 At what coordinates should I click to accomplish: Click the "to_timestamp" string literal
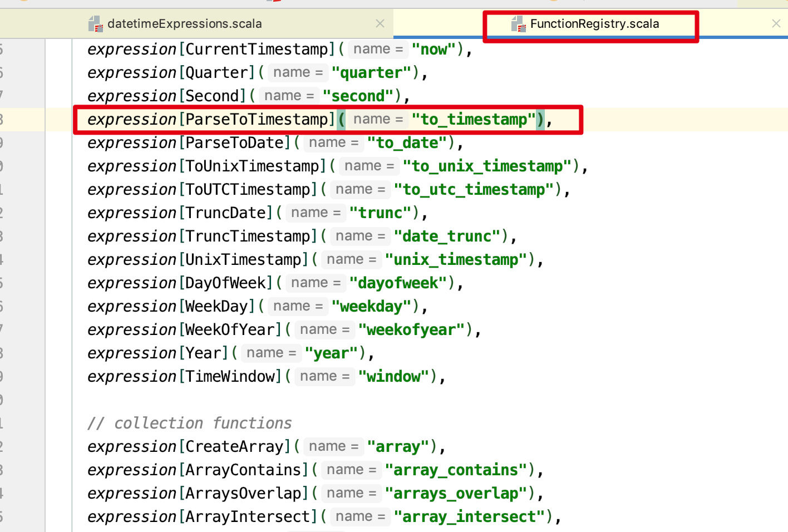pos(474,119)
